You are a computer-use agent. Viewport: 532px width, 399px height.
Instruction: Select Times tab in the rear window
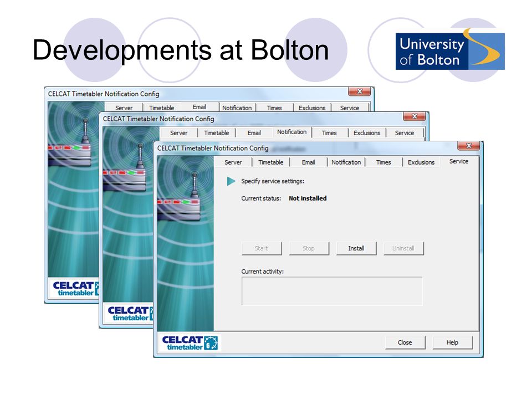coord(274,108)
